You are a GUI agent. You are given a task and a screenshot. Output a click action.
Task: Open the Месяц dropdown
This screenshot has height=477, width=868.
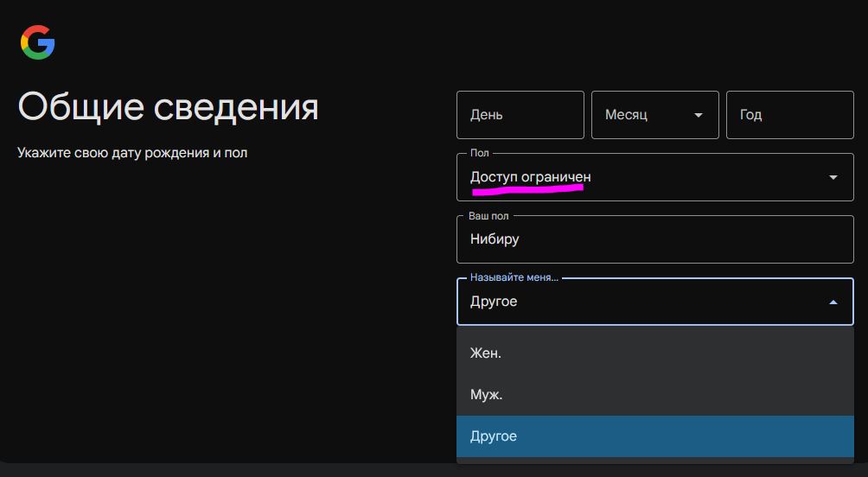pos(654,115)
